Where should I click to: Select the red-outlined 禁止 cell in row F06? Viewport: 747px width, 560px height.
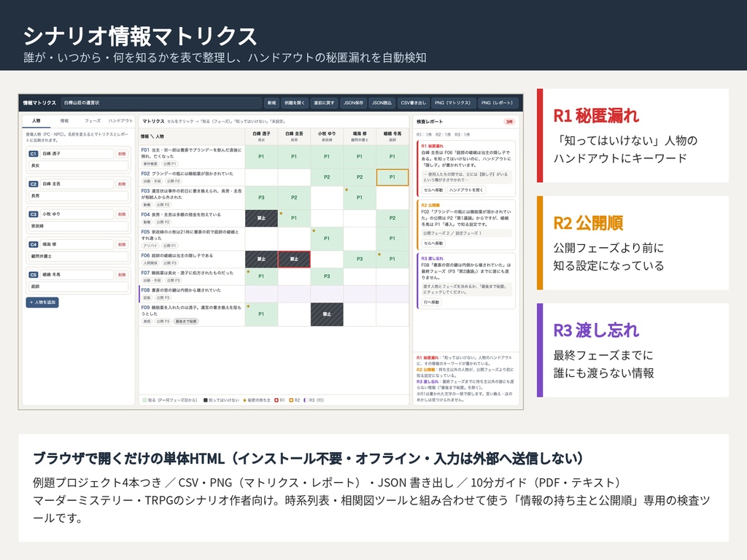[x=294, y=259]
